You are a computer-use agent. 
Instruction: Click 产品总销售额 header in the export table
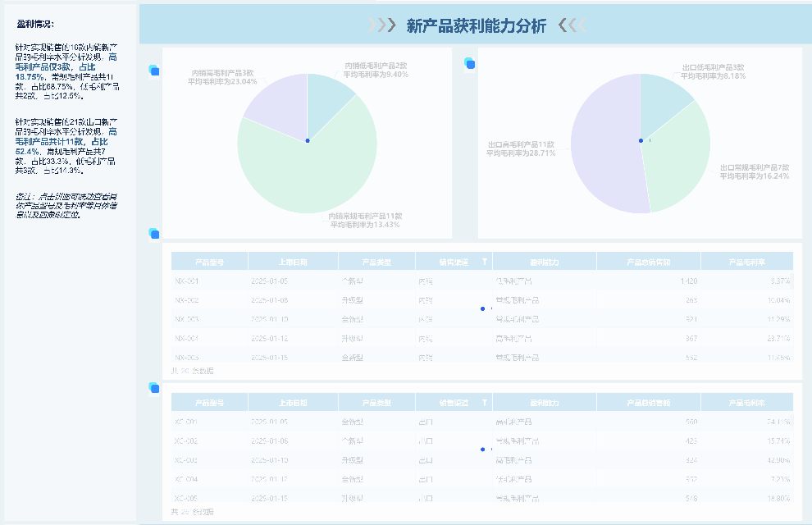click(x=648, y=403)
